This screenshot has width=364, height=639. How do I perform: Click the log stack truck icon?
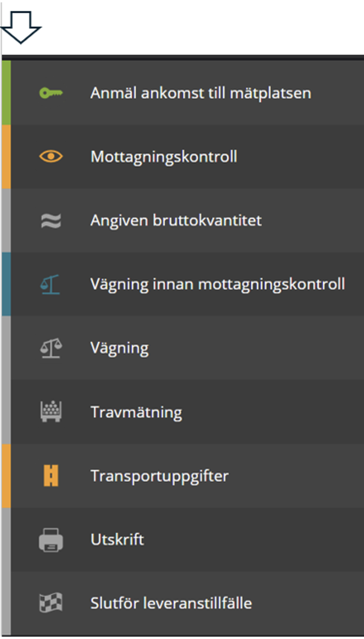coord(51,412)
